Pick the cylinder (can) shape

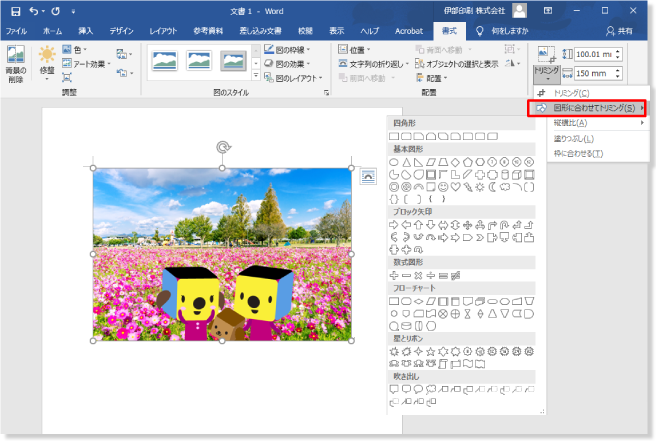[505, 174]
